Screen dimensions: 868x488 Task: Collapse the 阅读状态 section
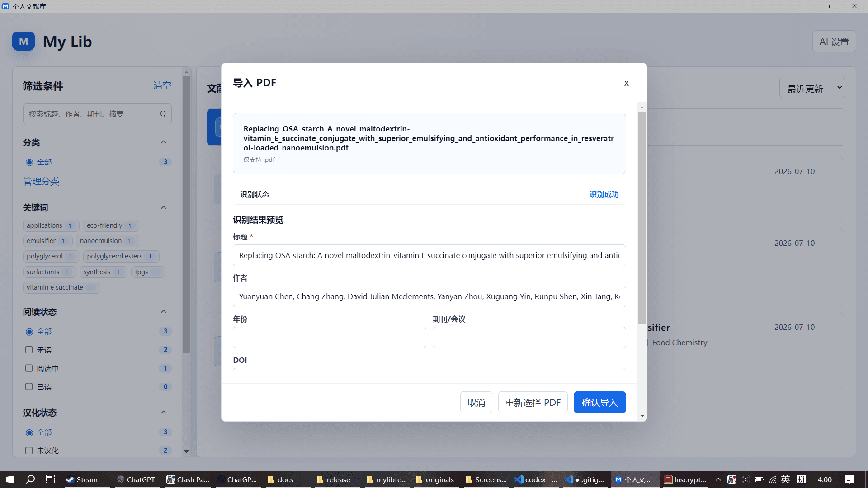pyautogui.click(x=164, y=311)
